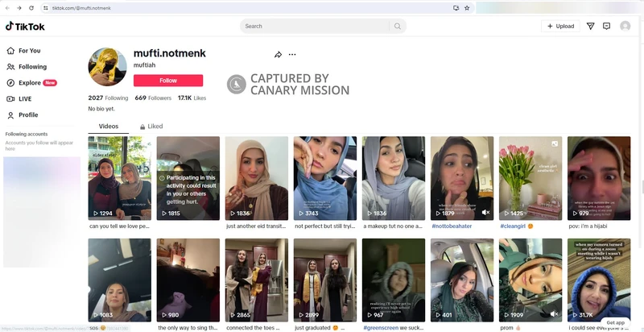Go forward in browser history

click(x=19, y=8)
